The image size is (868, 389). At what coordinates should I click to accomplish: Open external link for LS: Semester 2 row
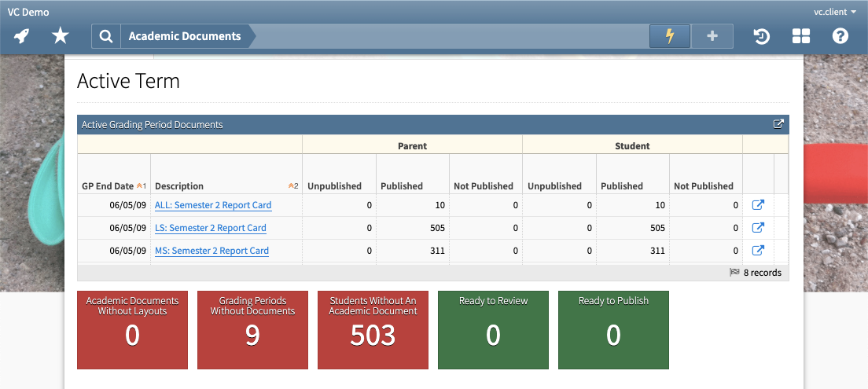pos(758,227)
